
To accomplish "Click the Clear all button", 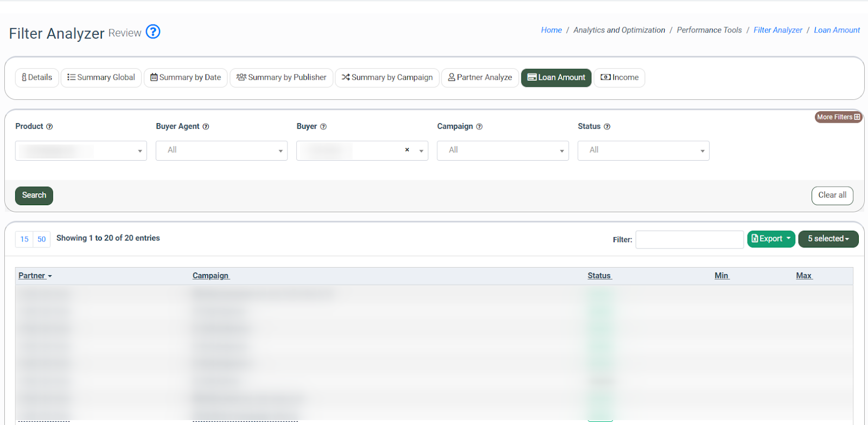I will point(832,195).
